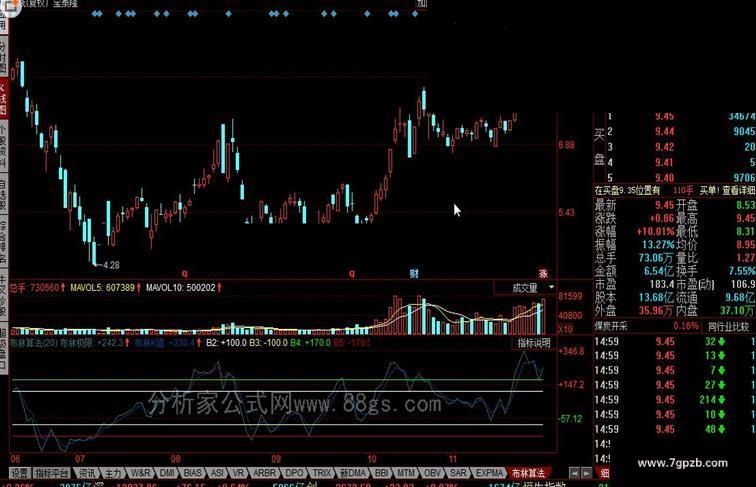Click the -57.12 indicator axis label
Viewport: 756px width, 487px height.
tap(570, 419)
